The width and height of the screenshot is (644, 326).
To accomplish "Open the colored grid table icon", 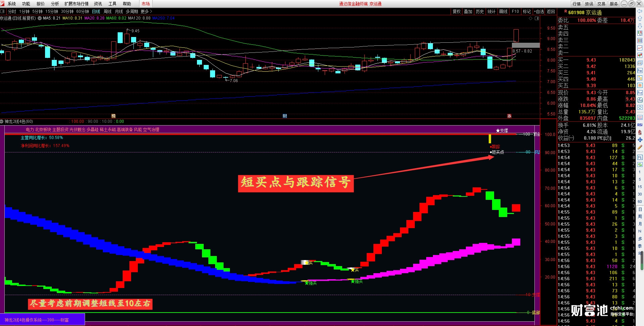I will pos(640,41).
